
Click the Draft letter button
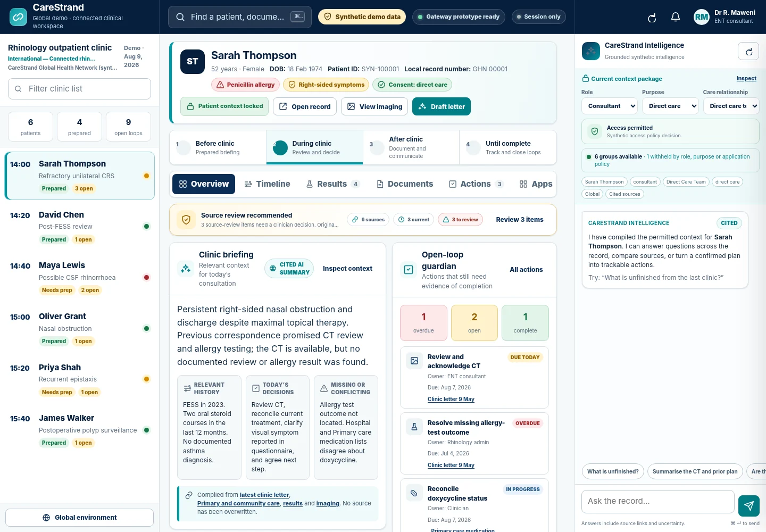tap(442, 106)
